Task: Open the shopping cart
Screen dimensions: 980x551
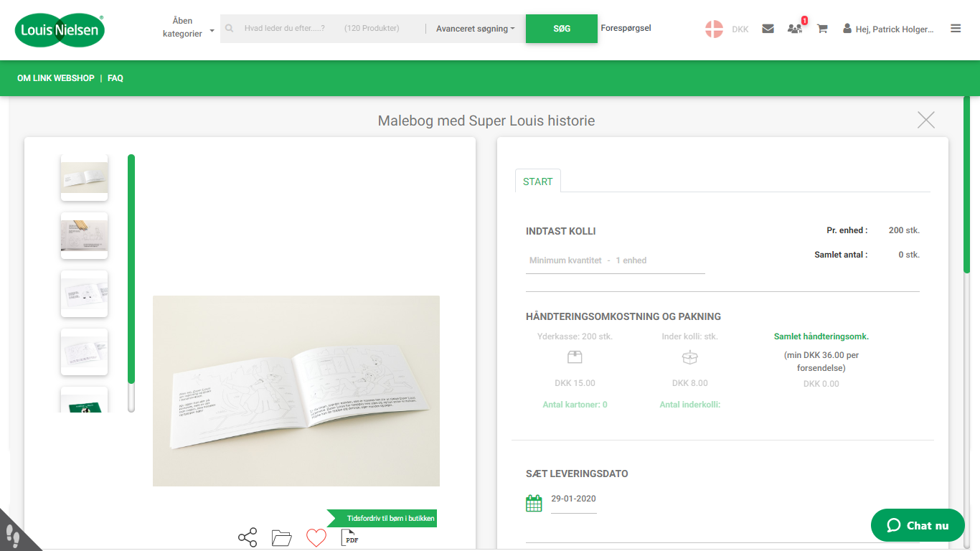Action: 822,29
